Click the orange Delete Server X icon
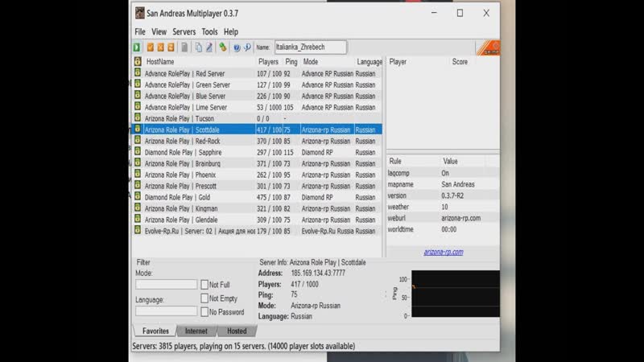Viewport: 644px width, 362px height. tap(160, 47)
